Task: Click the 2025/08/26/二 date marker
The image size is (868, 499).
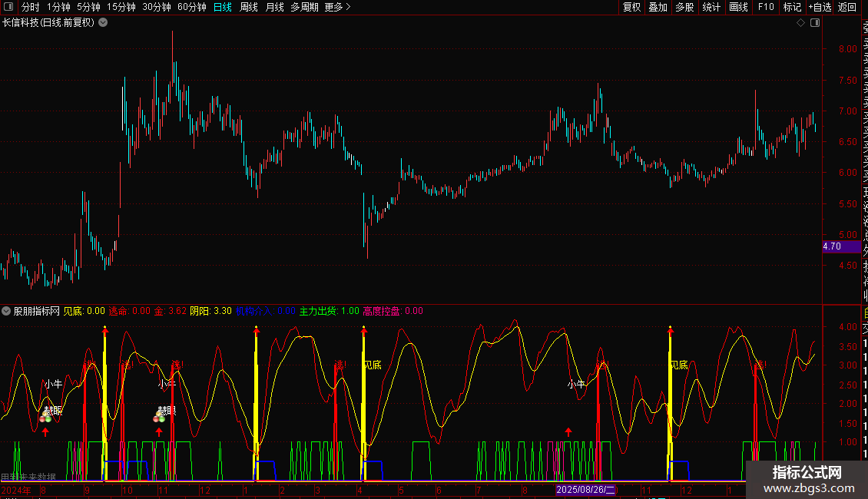Action: (x=585, y=490)
